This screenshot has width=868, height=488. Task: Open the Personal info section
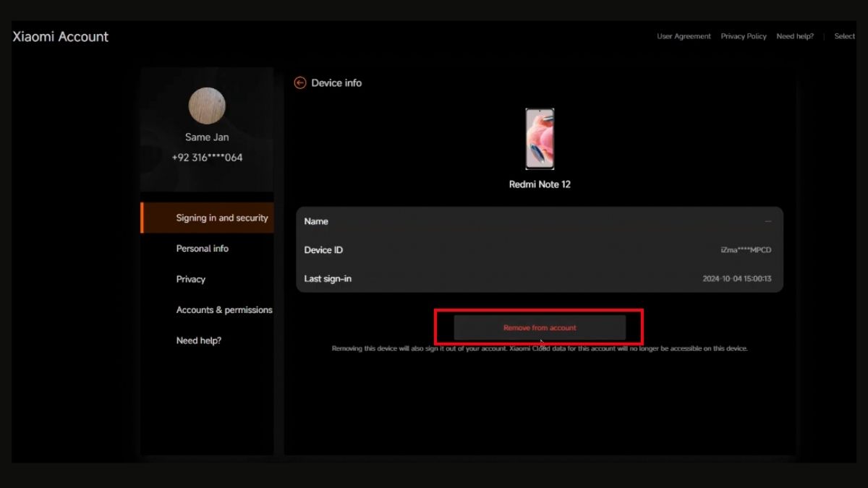pyautogui.click(x=203, y=249)
